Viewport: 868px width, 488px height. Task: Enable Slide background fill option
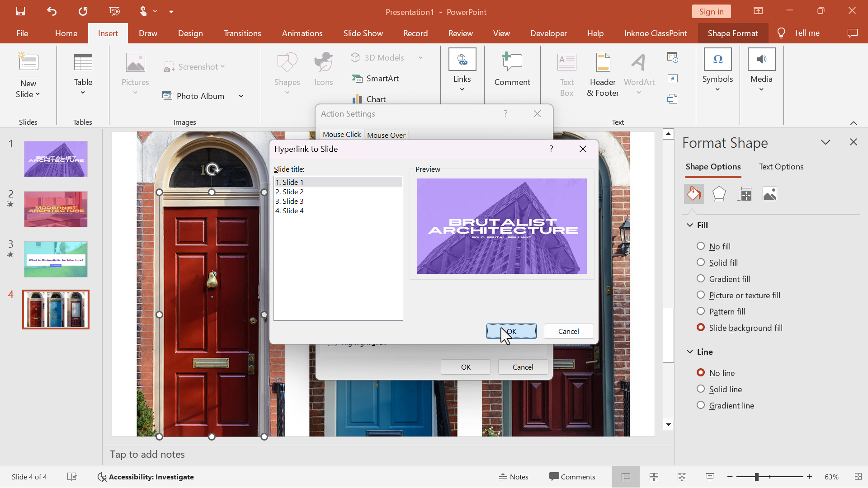point(702,327)
